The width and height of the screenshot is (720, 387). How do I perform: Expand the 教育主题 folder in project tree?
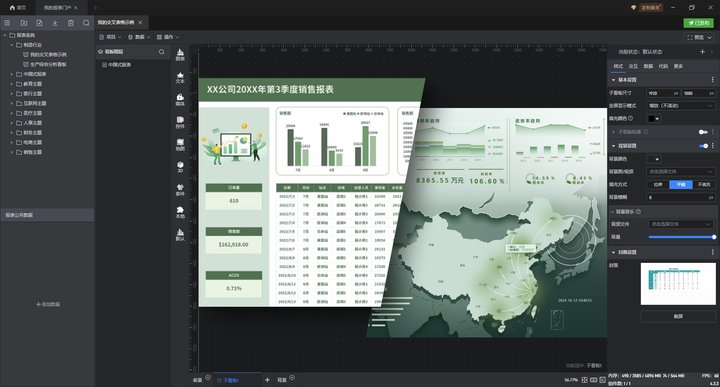pos(12,84)
